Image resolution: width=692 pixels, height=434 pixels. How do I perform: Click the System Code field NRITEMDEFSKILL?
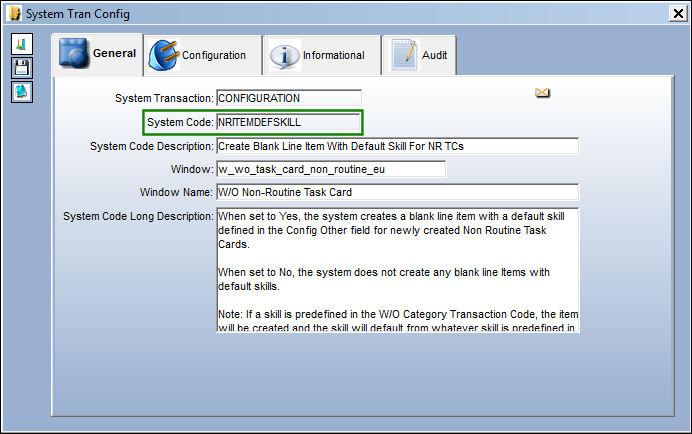coord(289,122)
